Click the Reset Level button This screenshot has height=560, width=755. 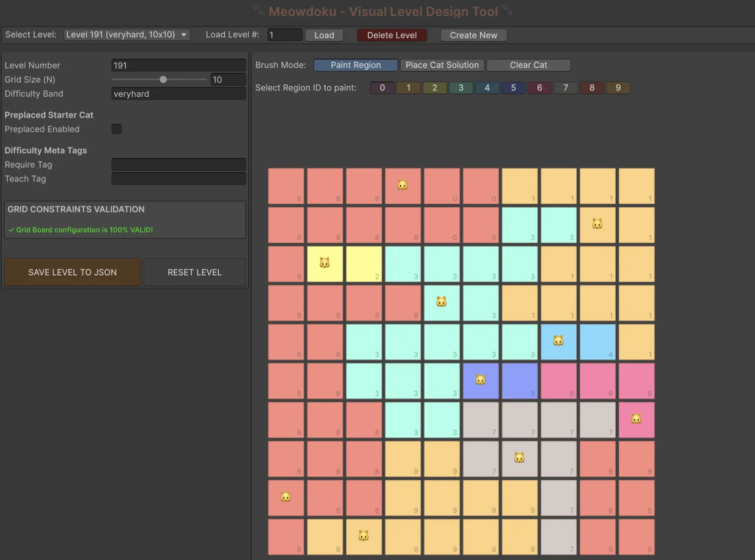tap(195, 272)
